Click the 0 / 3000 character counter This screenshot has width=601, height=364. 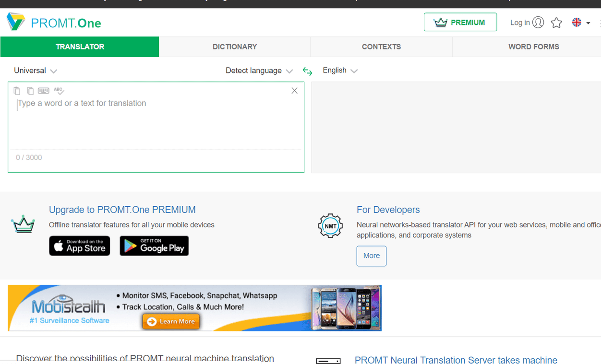pyautogui.click(x=29, y=157)
